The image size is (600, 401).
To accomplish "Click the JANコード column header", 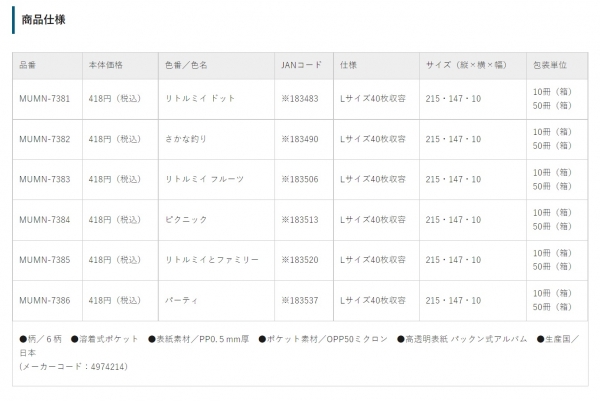I will [x=302, y=65].
